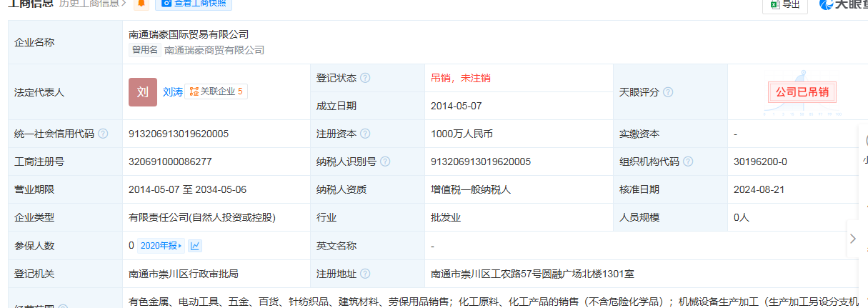Click the orange bell monitoring icon

tap(142, 4)
